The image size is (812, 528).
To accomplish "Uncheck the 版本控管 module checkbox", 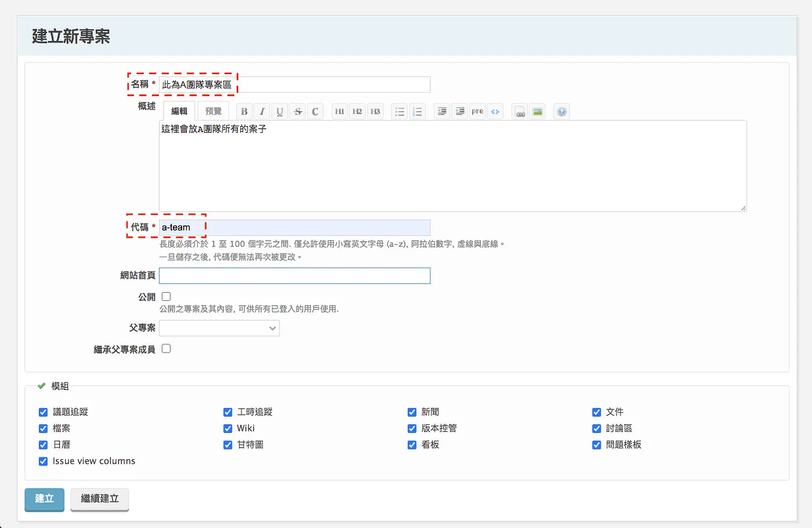I will click(x=412, y=428).
